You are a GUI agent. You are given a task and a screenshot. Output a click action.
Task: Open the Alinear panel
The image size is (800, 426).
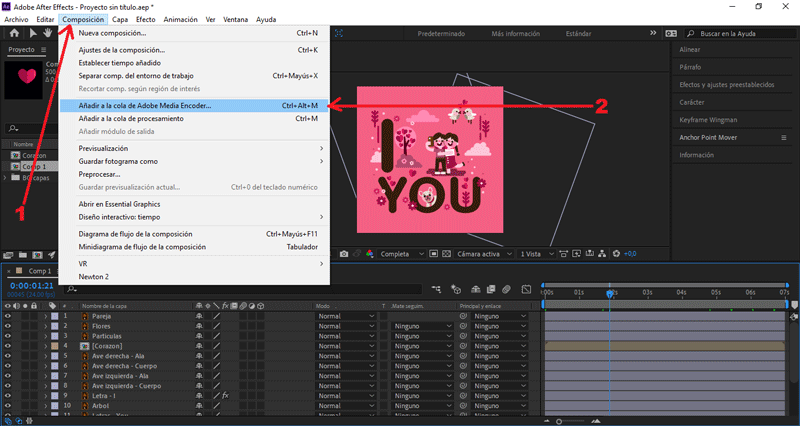point(690,49)
